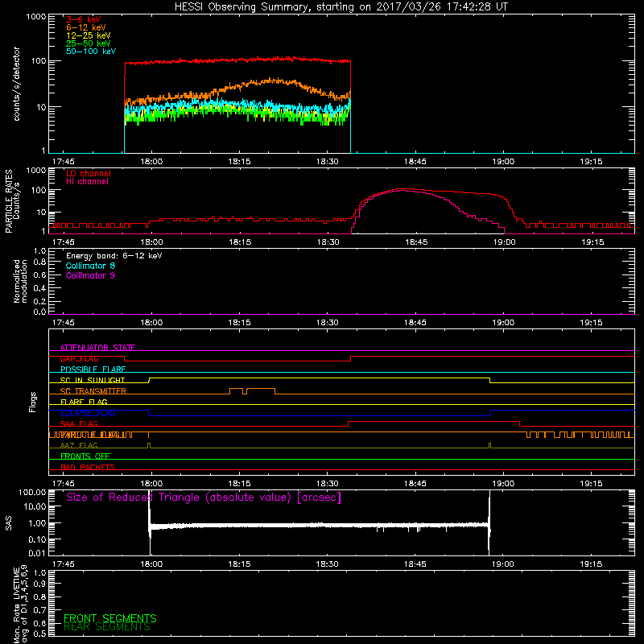The image size is (644, 644).
Task: Select the 3-6 keV legend label
Action: point(84,19)
